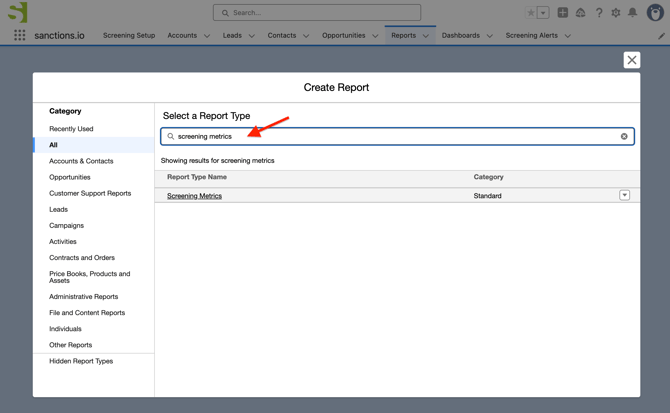670x413 pixels.
Task: Select the Leads category in sidebar
Action: [59, 209]
